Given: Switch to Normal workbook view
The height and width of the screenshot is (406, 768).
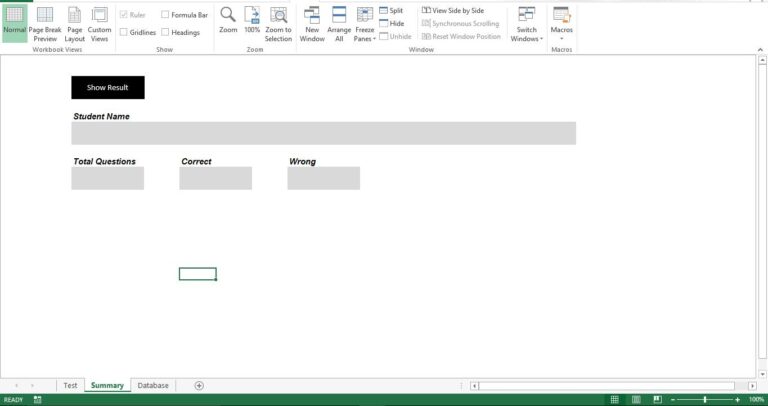Looking at the screenshot, I should pos(14,22).
